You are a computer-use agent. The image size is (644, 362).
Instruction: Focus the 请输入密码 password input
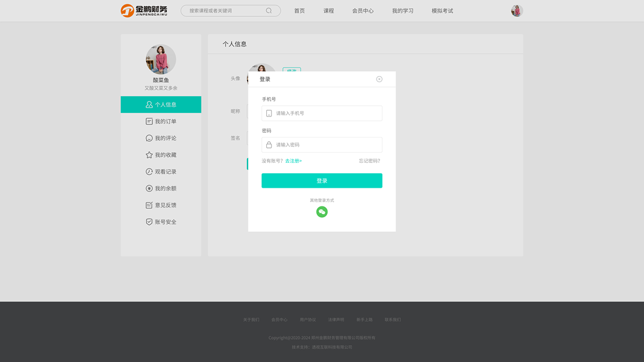[322, 145]
